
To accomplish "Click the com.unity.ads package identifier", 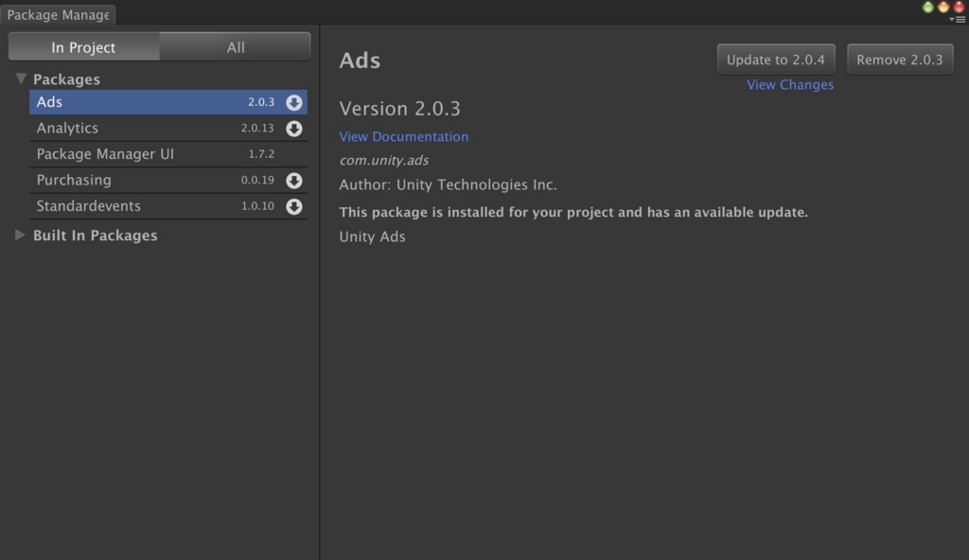I will 384,160.
